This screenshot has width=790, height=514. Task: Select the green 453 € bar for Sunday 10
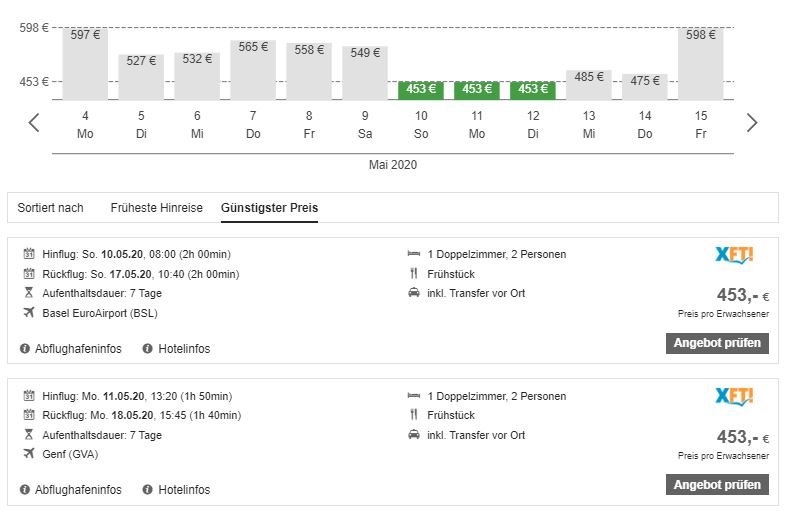pos(421,90)
